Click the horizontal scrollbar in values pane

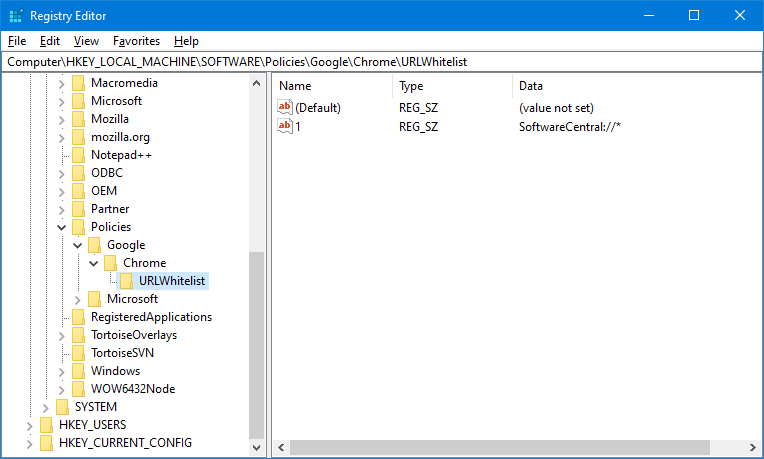pyautogui.click(x=500, y=447)
